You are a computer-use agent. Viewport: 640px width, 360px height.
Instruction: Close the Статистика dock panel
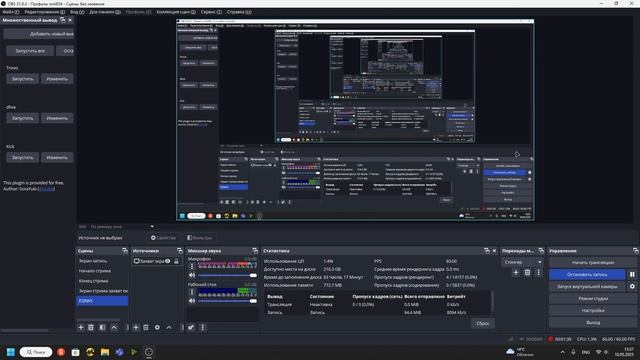pos(494,251)
